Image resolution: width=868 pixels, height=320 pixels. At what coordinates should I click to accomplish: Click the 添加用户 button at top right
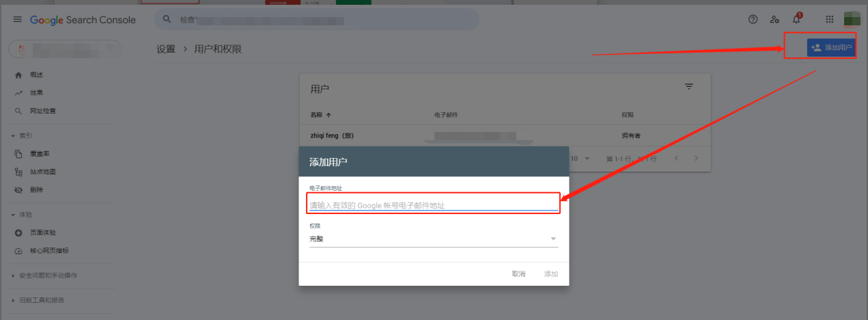[830, 47]
